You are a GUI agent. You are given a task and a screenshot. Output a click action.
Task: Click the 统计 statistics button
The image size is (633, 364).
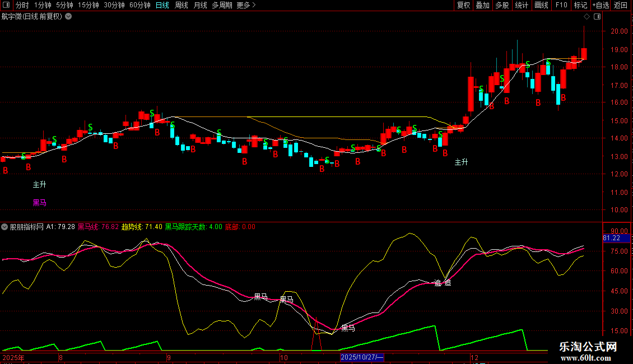(522, 5)
